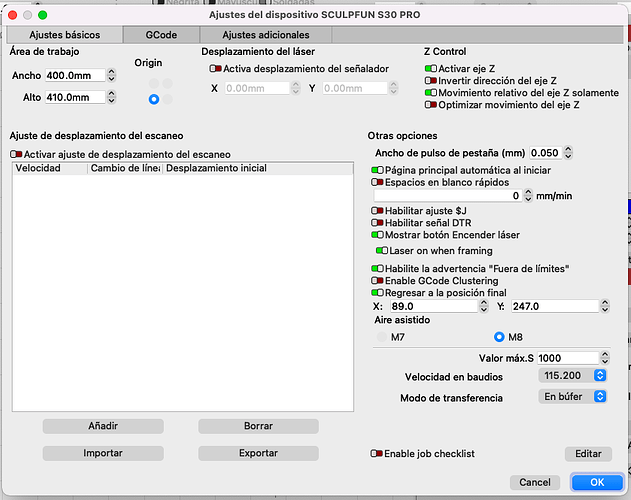Viewport: 631px width, 500px height.
Task: Select the top-left Origin radio button
Action: [x=154, y=84]
